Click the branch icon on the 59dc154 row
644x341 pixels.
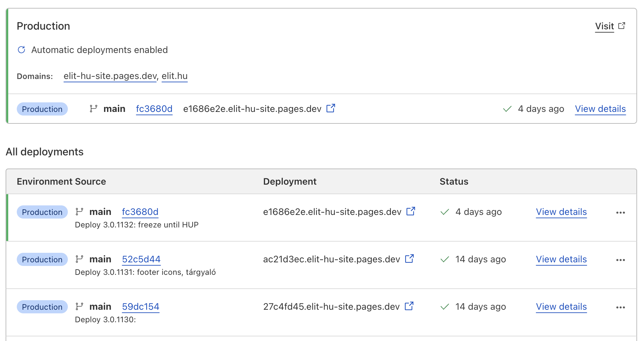click(x=79, y=306)
